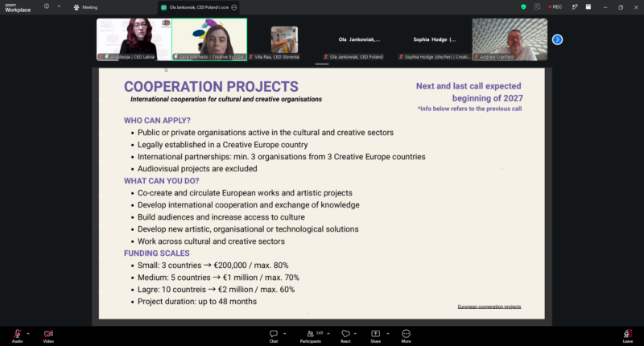Open the Chat panel

(274, 336)
